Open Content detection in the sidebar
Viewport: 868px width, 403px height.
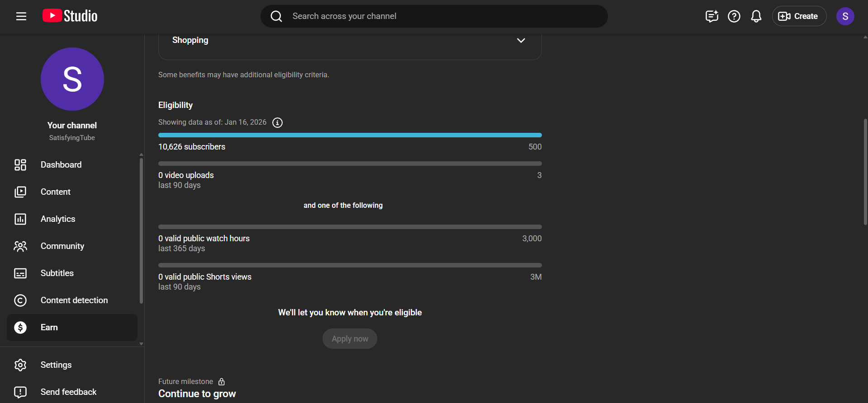pyautogui.click(x=74, y=300)
